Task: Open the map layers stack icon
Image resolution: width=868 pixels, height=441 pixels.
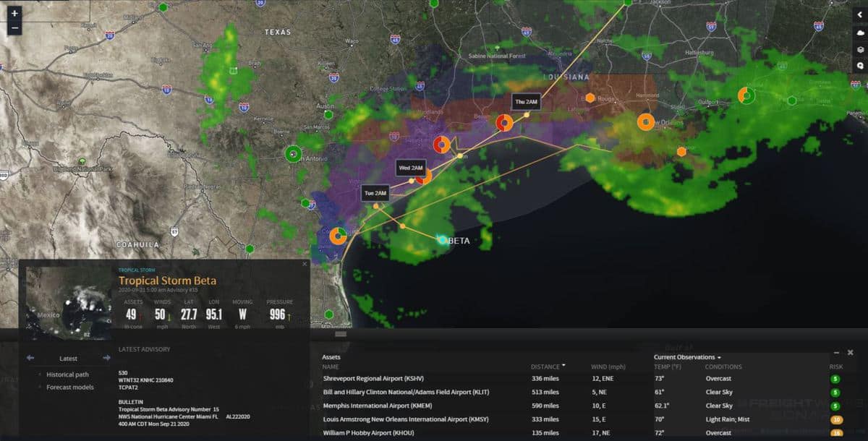Action: [860, 49]
